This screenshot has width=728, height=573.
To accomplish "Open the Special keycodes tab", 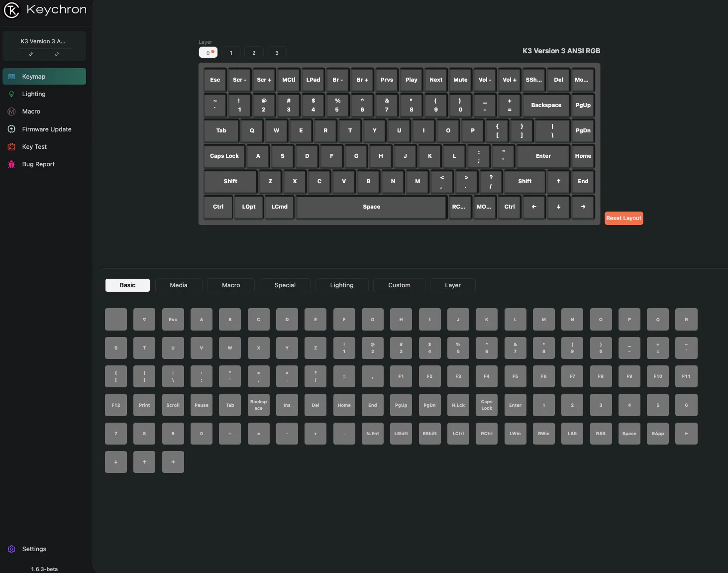I will point(285,285).
